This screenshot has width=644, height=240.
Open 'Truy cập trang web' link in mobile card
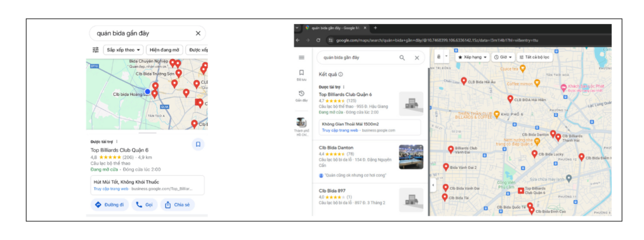tap(111, 189)
